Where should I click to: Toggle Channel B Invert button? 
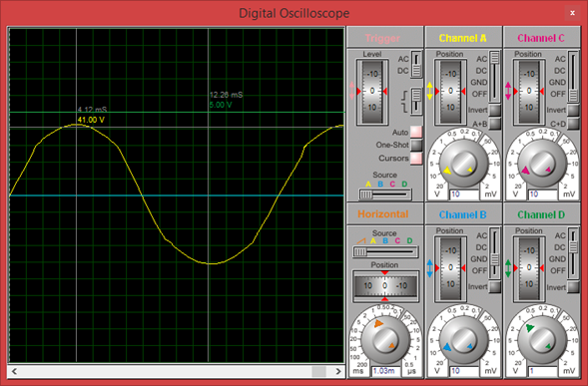coord(494,287)
